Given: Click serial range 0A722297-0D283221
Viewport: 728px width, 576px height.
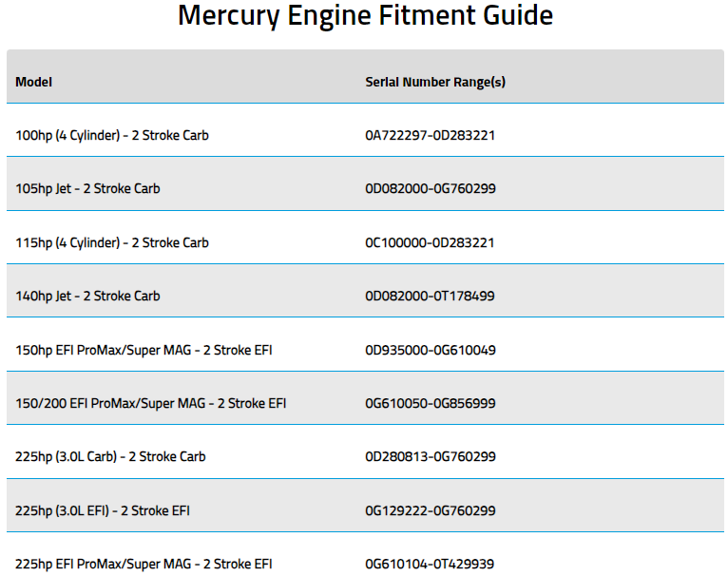Looking at the screenshot, I should pyautogui.click(x=430, y=136).
